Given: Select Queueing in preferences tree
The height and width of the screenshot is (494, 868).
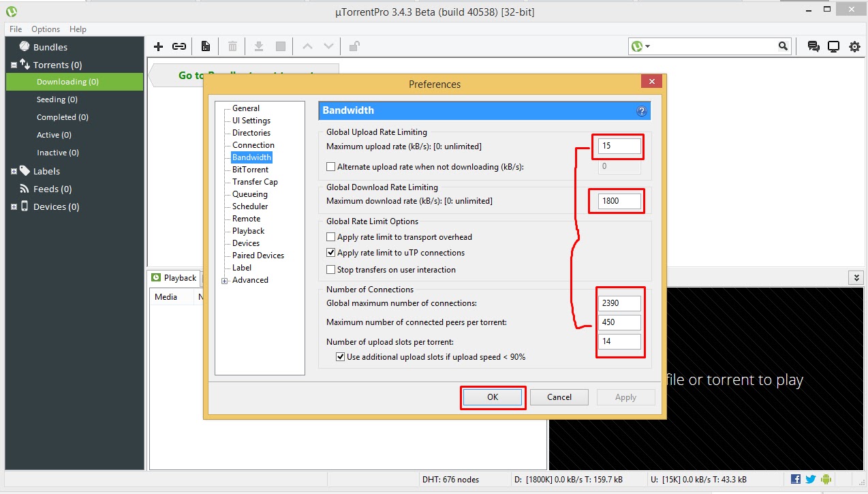Looking at the screenshot, I should [250, 194].
